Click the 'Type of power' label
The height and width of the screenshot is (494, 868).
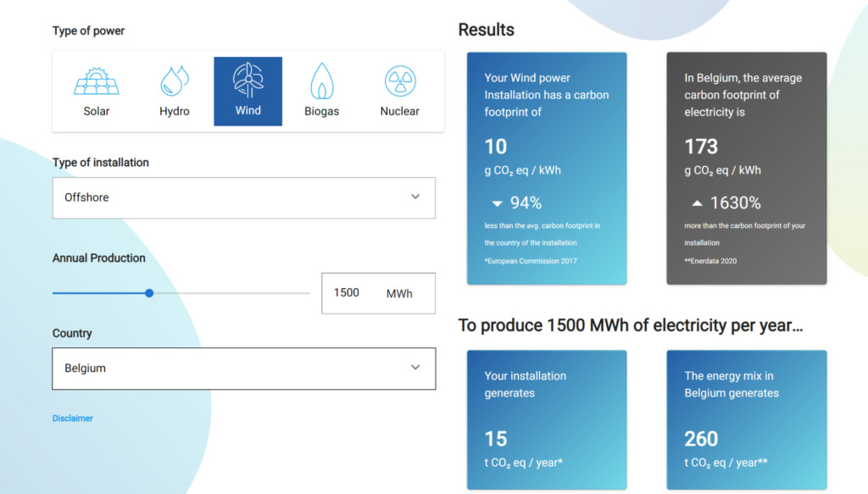(x=88, y=31)
